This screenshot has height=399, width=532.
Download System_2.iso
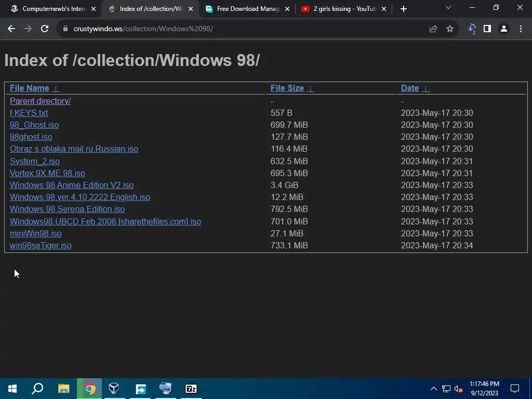[x=35, y=162]
